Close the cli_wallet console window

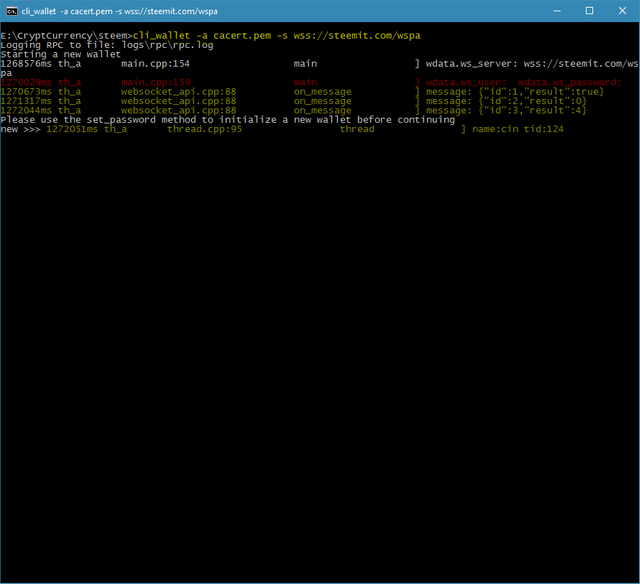pyautogui.click(x=622, y=11)
